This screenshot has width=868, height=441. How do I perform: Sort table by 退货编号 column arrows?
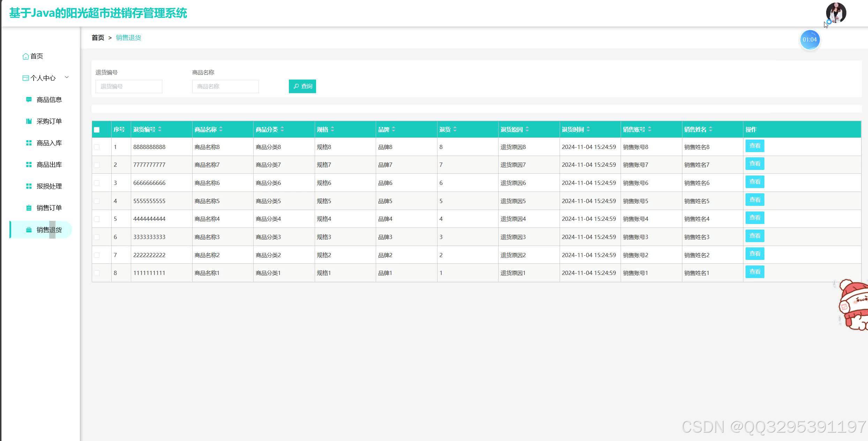(160, 129)
